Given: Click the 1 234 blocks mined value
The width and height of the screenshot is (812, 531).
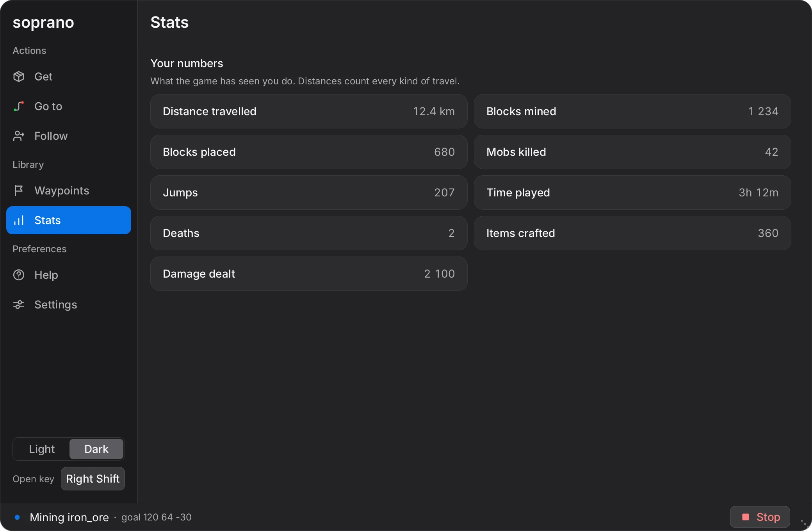Looking at the screenshot, I should 763,111.
